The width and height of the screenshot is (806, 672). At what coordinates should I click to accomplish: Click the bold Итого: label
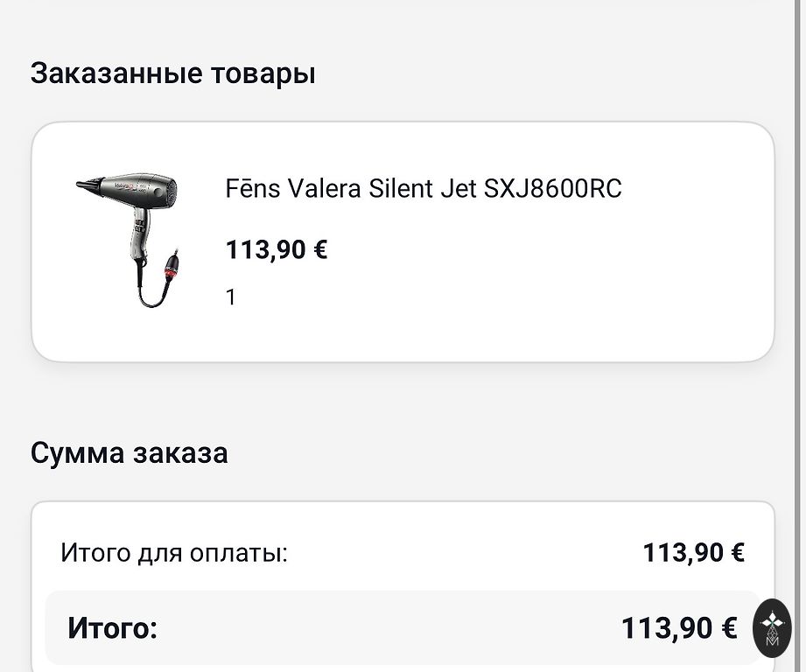[x=112, y=627]
